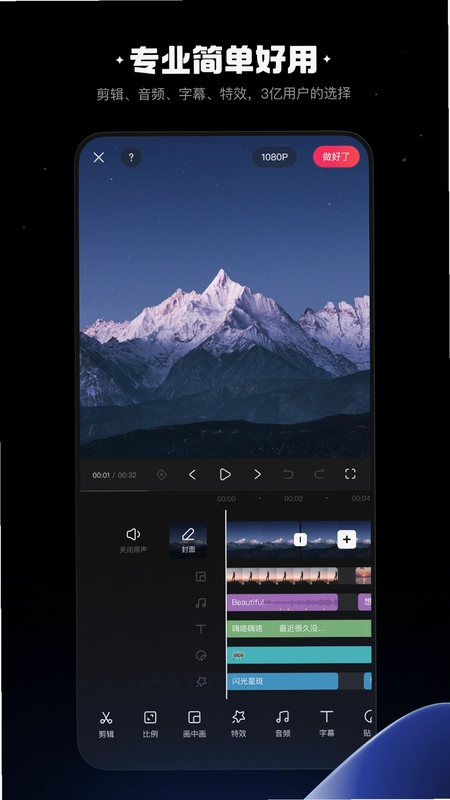Image resolution: width=450 pixels, height=800 pixels.
Task: Open the 特效 effects tool
Action: pyautogui.click(x=238, y=724)
